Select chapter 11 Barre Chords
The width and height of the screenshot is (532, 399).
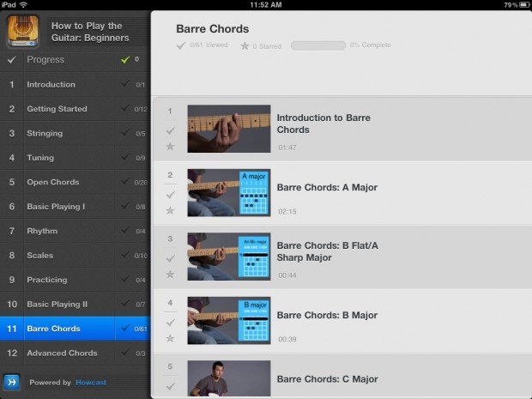(x=76, y=329)
